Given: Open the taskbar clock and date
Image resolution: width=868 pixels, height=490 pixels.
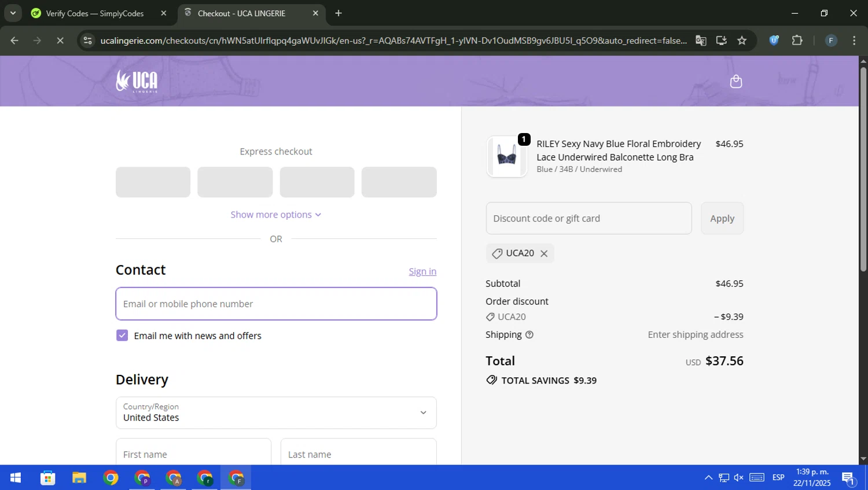Looking at the screenshot, I should 812,478.
